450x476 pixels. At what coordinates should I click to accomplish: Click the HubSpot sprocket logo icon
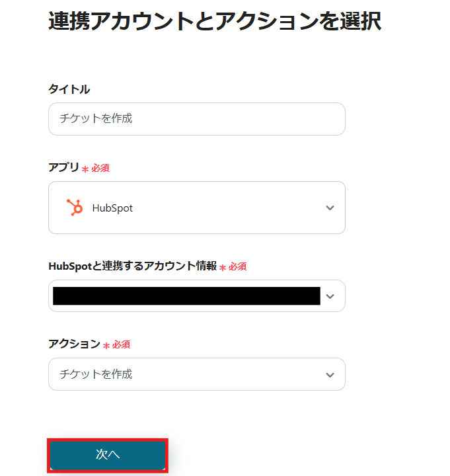pyautogui.click(x=75, y=208)
